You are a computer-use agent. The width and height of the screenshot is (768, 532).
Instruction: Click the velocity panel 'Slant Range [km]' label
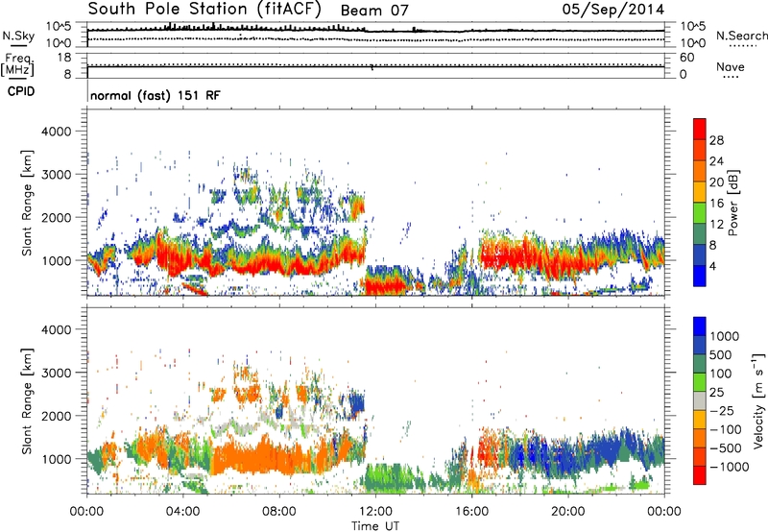pyautogui.click(x=27, y=401)
